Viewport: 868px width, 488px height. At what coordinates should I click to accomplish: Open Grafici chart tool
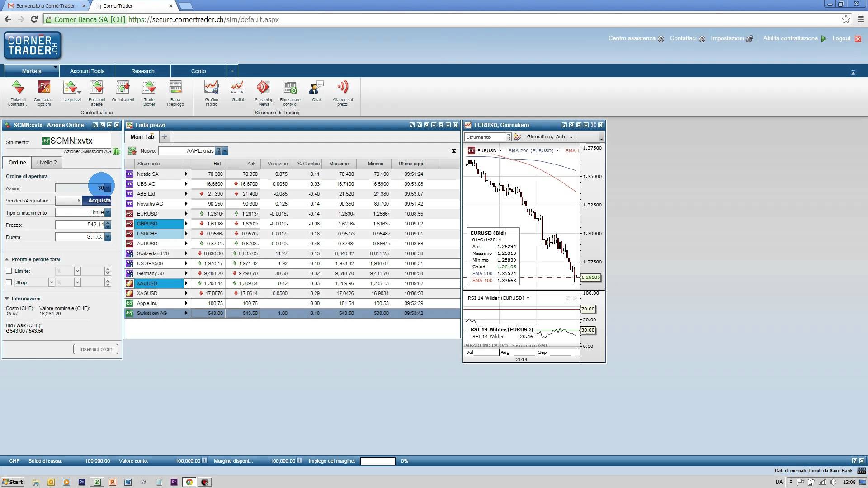tap(237, 91)
